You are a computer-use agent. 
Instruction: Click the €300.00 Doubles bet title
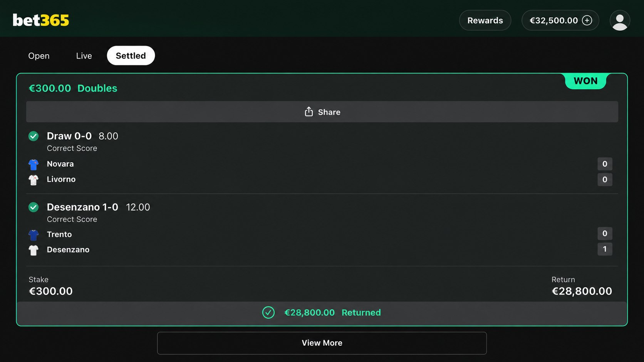(73, 88)
